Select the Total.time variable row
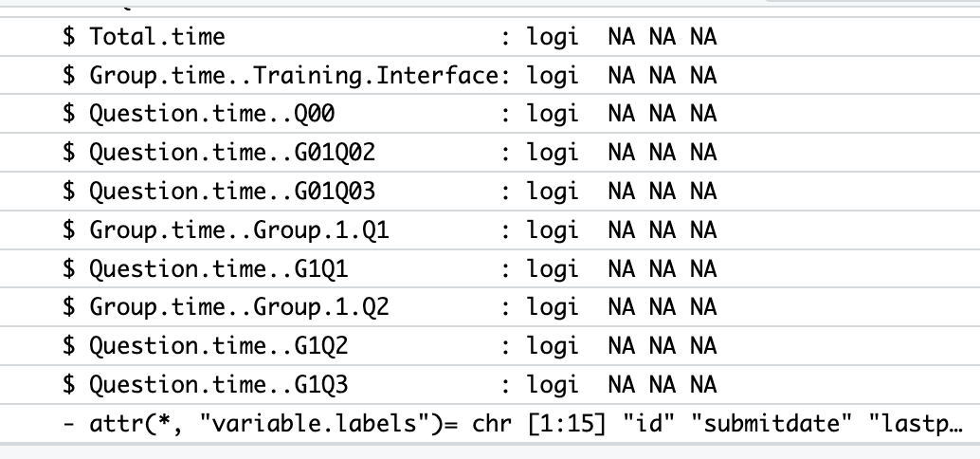Image resolution: width=980 pixels, height=459 pixels. [157, 37]
